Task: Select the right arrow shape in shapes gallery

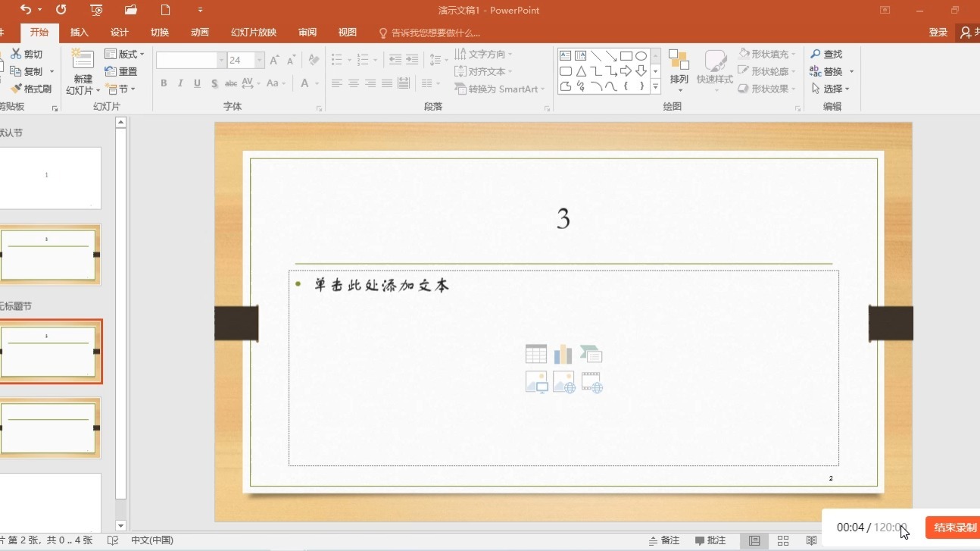Action: [626, 71]
